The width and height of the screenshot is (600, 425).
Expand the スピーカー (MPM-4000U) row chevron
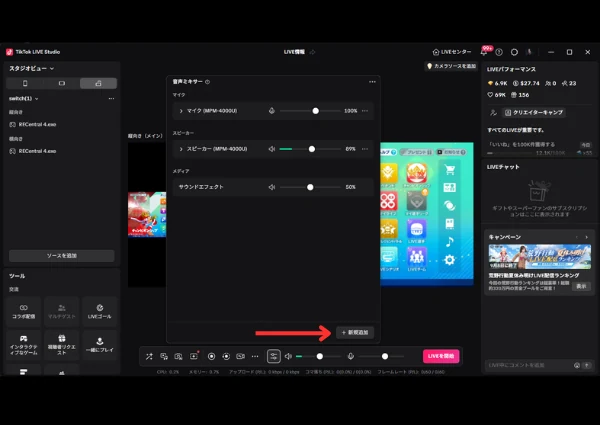(181, 149)
